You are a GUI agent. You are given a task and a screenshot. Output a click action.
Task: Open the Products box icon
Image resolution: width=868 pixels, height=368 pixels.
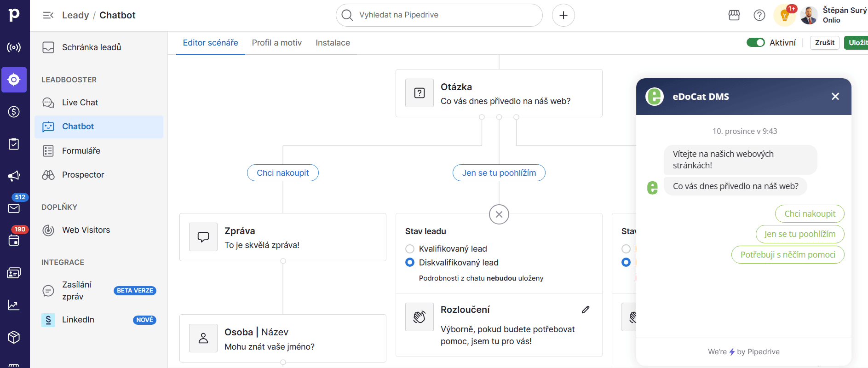pos(14,337)
